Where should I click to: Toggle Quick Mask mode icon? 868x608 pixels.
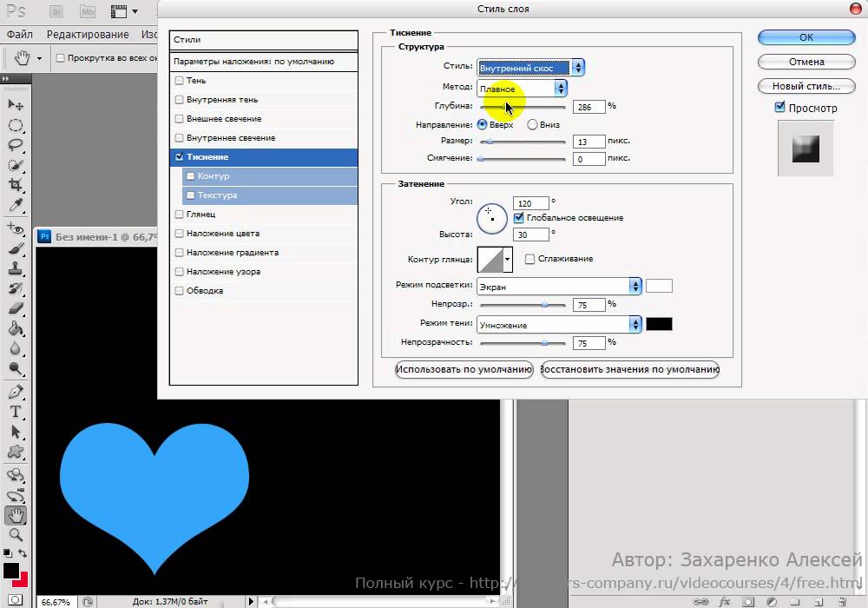click(x=15, y=600)
